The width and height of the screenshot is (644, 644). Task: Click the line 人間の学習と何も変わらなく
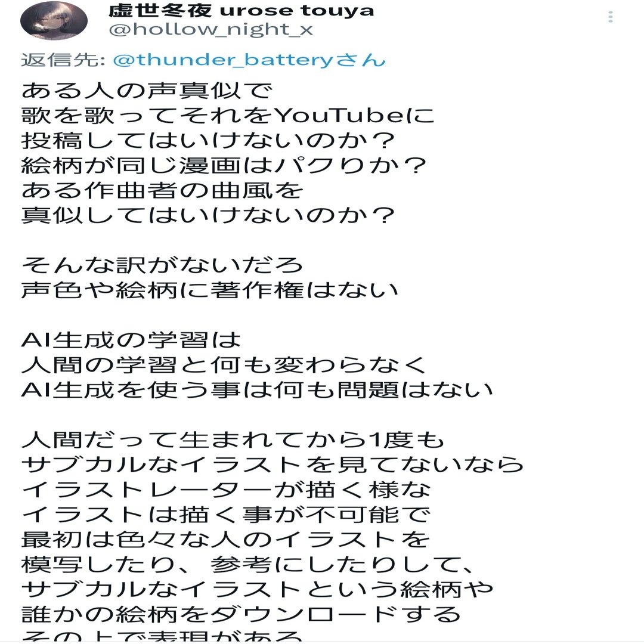[224, 365]
